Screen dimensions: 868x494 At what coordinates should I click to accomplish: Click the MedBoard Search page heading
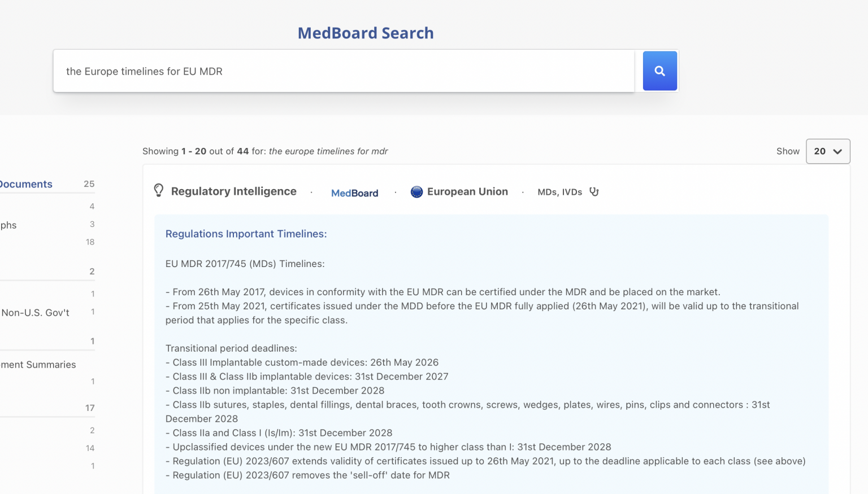365,33
